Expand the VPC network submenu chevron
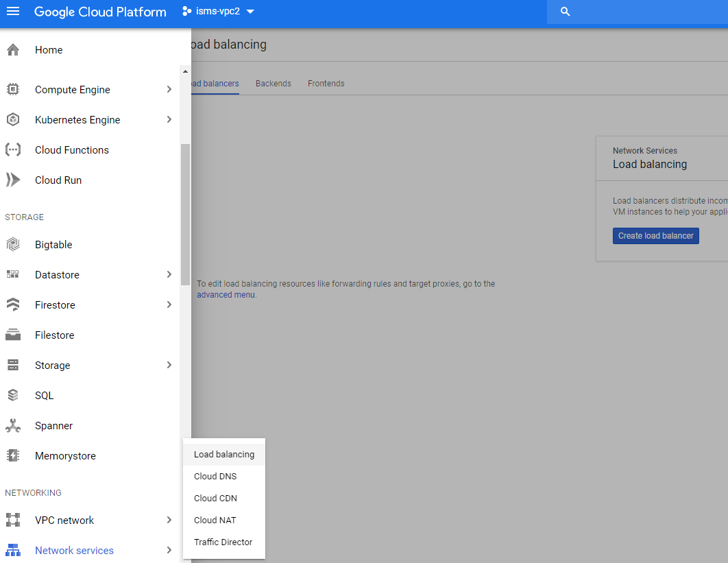This screenshot has height=563, width=728. point(169,520)
